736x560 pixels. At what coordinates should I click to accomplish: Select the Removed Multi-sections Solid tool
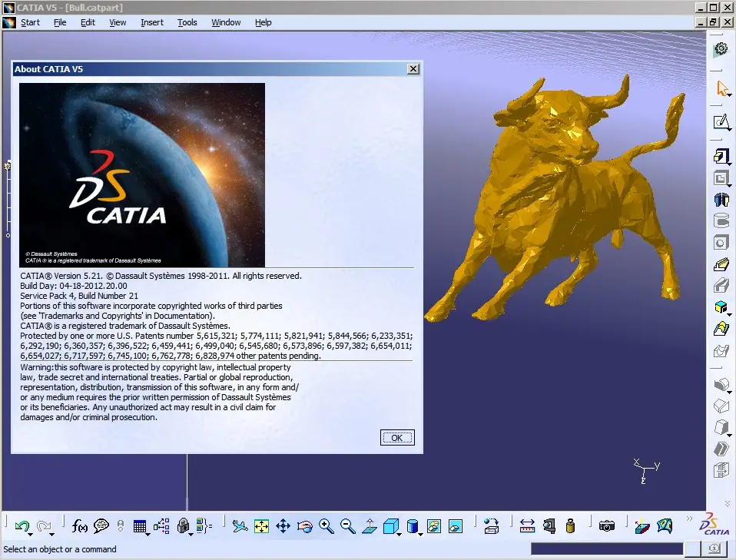point(721,350)
